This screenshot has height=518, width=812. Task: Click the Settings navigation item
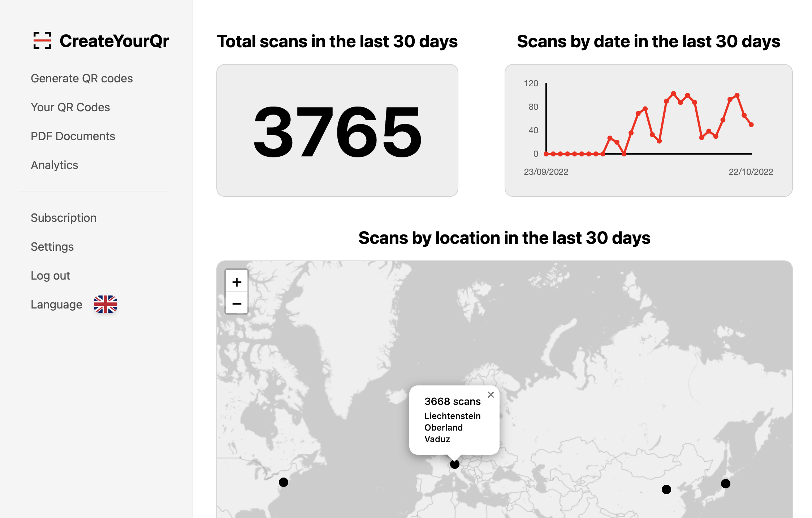click(52, 246)
